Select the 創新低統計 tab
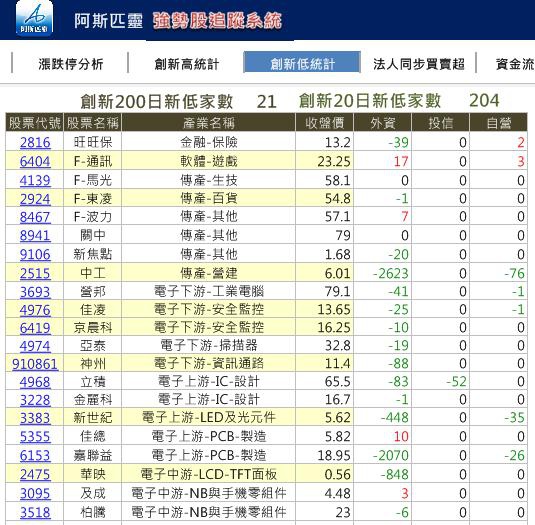Image resolution: width=535 pixels, height=525 pixels. point(302,62)
